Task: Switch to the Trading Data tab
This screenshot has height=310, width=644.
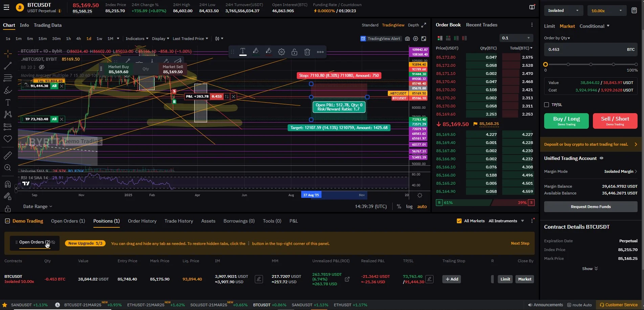Action: [x=48, y=25]
